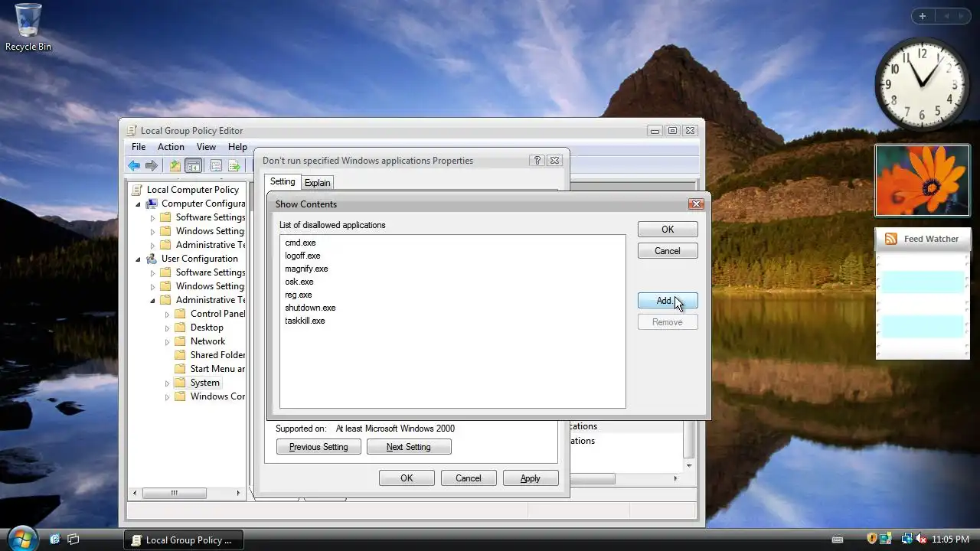980x551 pixels.
Task: Go up one level with the toolbar folder icon
Action: click(175, 166)
